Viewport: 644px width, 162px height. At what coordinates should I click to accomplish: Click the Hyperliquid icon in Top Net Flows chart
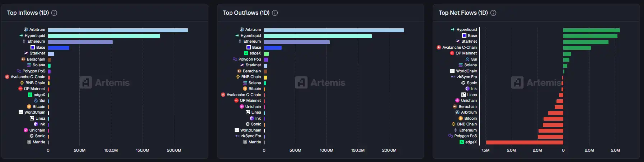pyautogui.click(x=453, y=30)
